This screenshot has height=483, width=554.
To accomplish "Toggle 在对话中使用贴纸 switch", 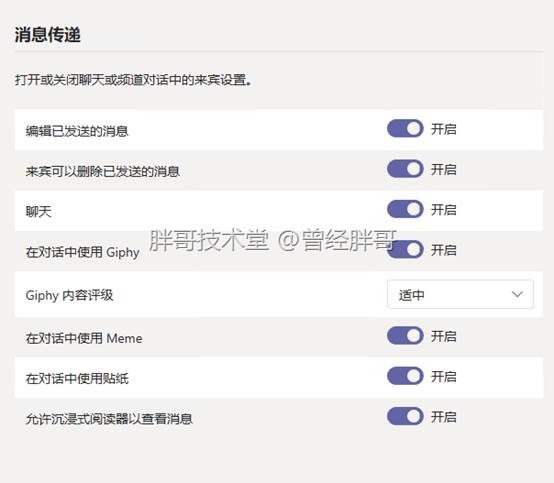I will click(x=405, y=376).
